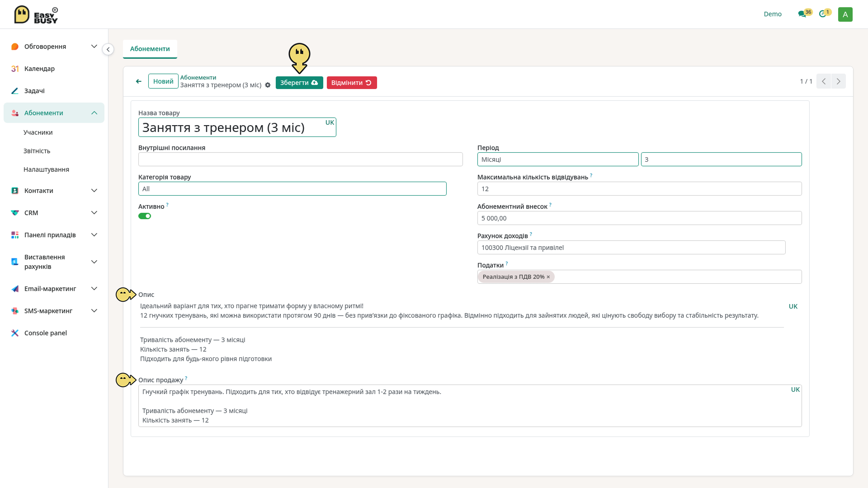Click the SMS-маркетинг icon
This screenshot has height=488, width=868.
coord(15,311)
